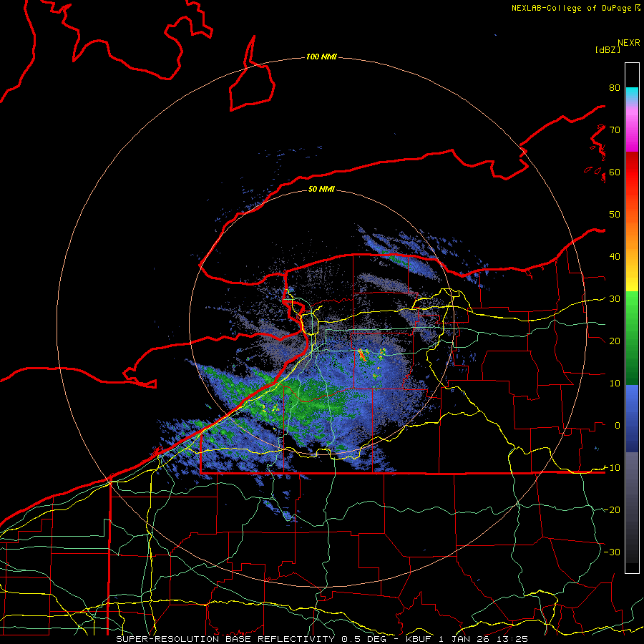The image size is (644, 644).
Task: Click the 20 dBZ scale value
Action: click(615, 341)
